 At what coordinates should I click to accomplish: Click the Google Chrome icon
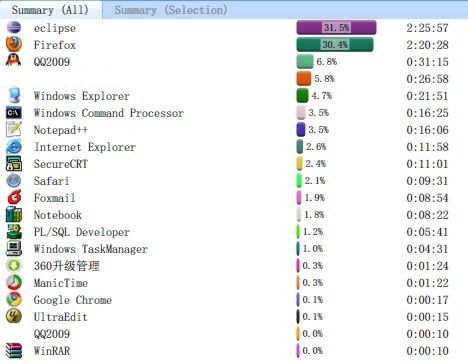pyautogui.click(x=14, y=299)
